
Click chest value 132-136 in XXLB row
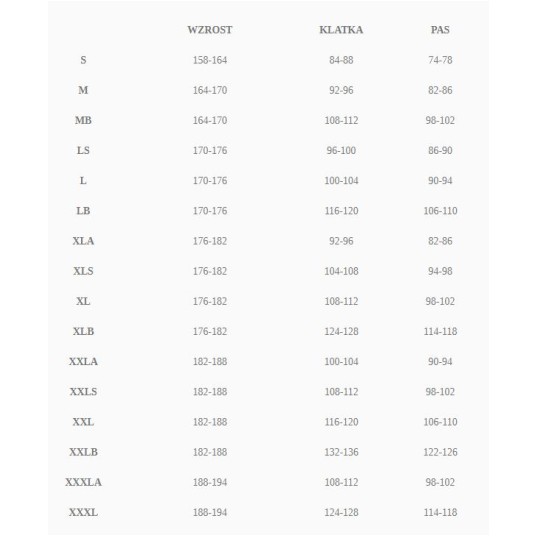tap(341, 452)
